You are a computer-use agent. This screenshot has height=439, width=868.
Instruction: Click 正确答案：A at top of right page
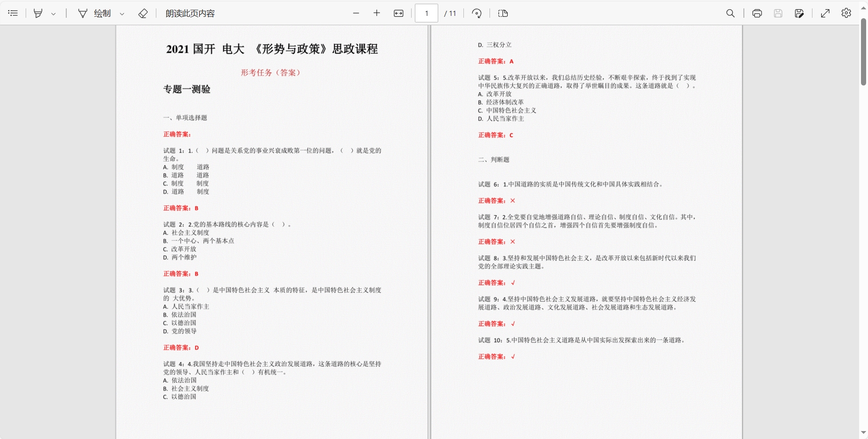496,61
